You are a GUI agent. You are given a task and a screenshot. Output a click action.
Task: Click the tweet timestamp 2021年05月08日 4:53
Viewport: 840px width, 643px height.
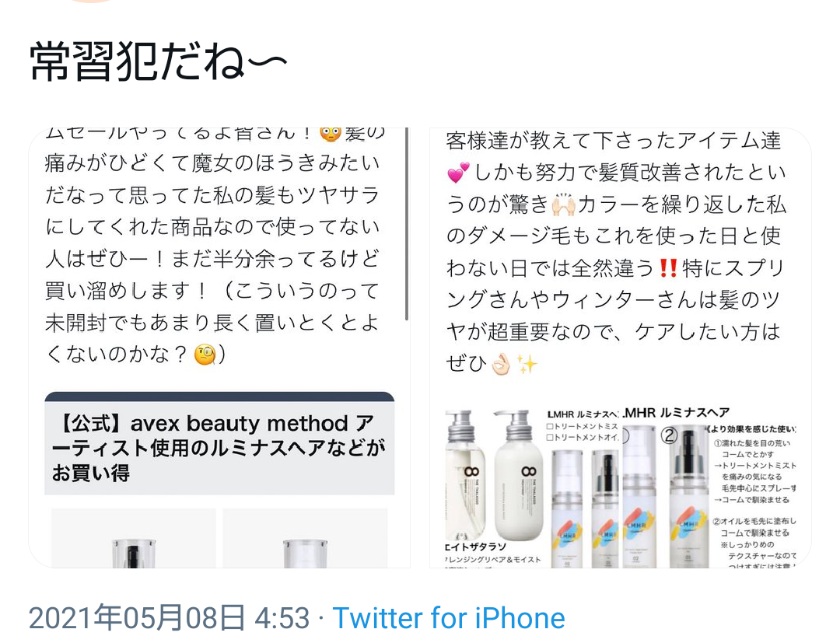(x=169, y=618)
